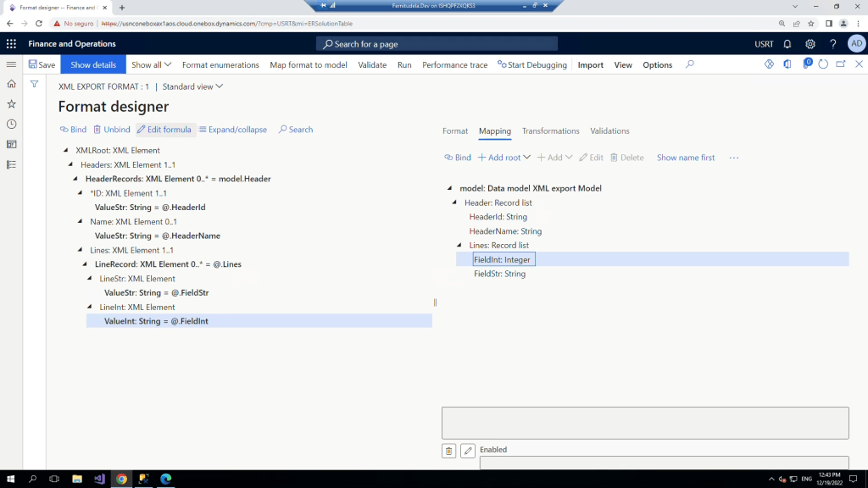The height and width of the screenshot is (488, 868).
Task: Click the help question mark icon
Action: tap(833, 44)
